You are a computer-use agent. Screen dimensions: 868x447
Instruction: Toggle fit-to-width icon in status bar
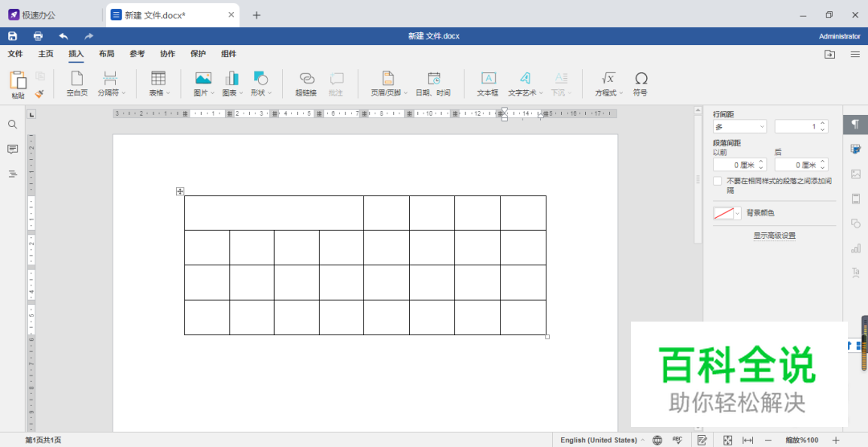click(747, 440)
